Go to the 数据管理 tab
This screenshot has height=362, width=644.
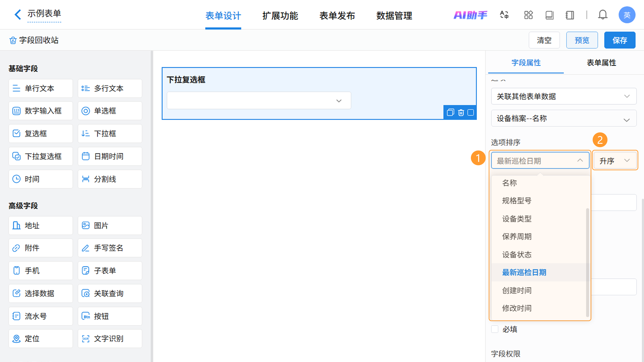pyautogui.click(x=394, y=15)
